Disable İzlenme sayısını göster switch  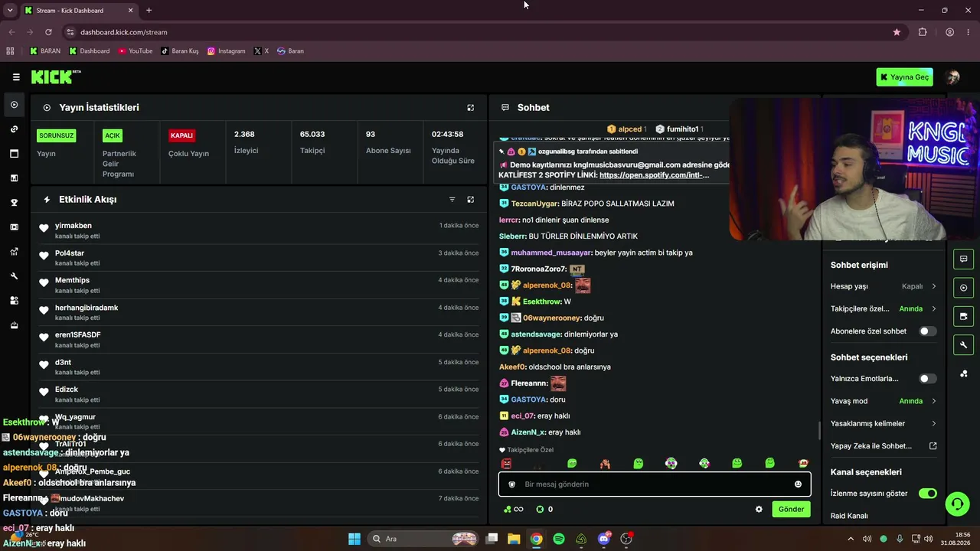927,494
